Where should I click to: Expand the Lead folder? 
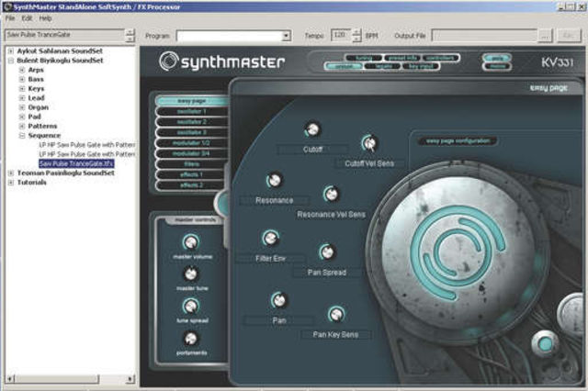[22, 97]
